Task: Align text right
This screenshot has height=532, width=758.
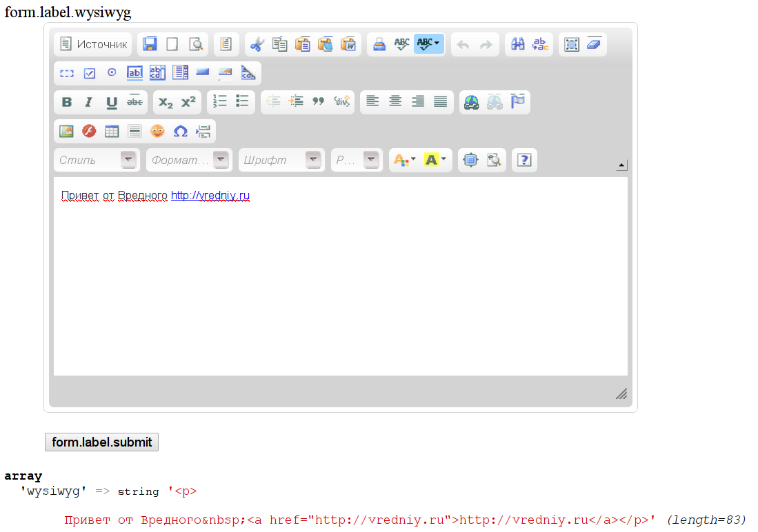Action: tap(418, 101)
